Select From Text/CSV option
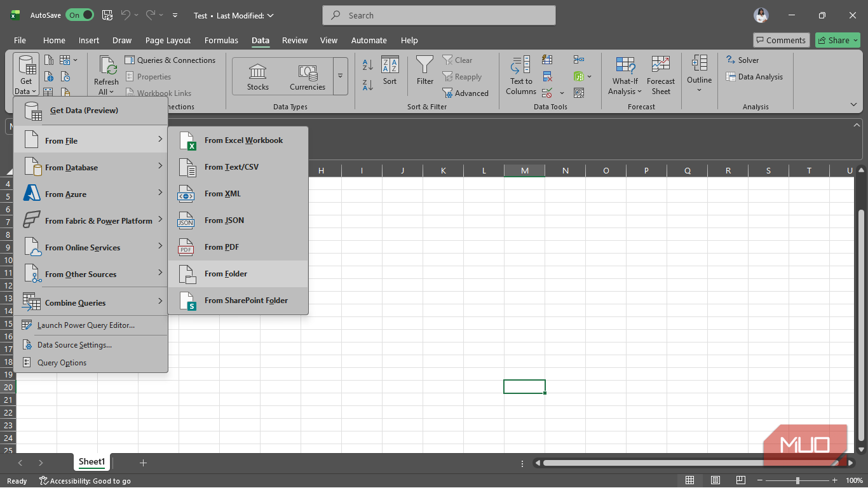Image resolution: width=868 pixels, height=488 pixels. (238, 167)
